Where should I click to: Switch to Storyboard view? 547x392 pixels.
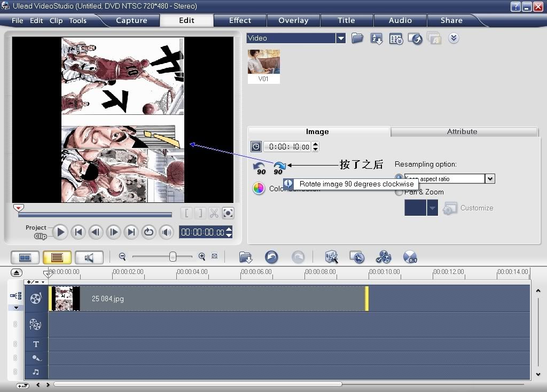tap(25, 257)
